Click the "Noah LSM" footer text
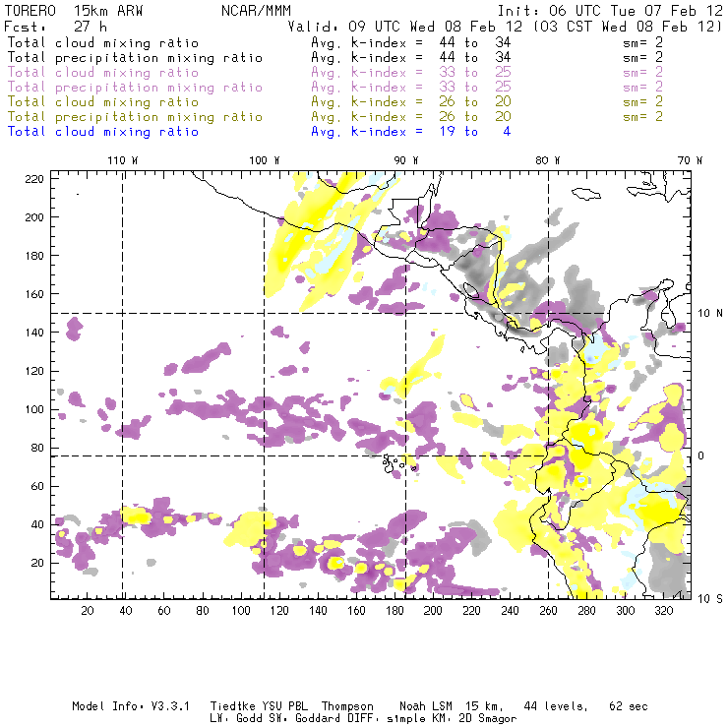 pos(426,706)
